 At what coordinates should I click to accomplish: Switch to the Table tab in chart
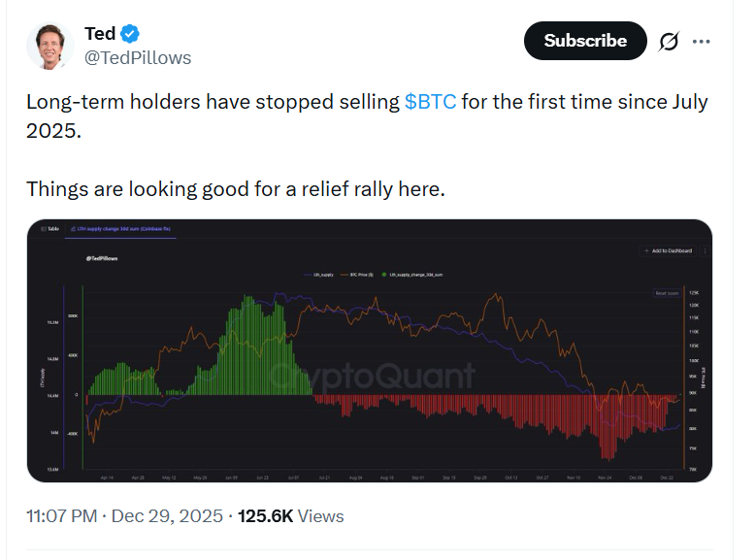pos(50,228)
